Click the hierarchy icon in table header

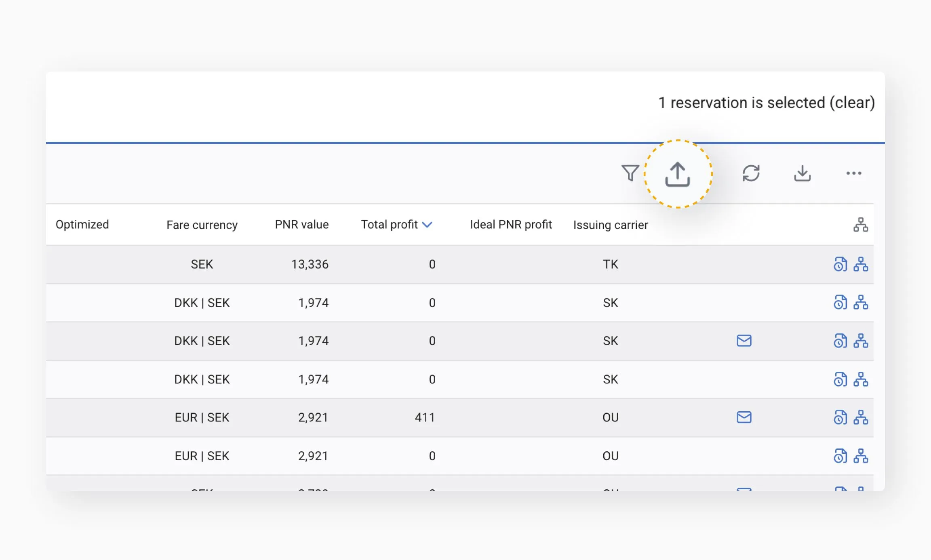(x=860, y=225)
